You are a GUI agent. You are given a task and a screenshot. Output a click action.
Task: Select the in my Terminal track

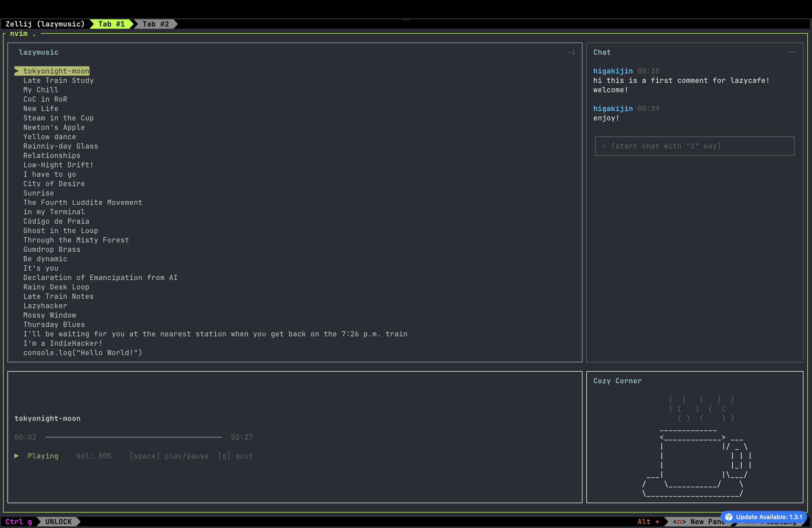click(54, 212)
